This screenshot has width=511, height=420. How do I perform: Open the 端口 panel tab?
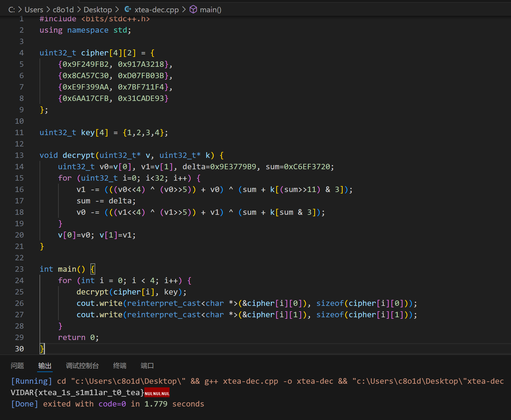147,365
